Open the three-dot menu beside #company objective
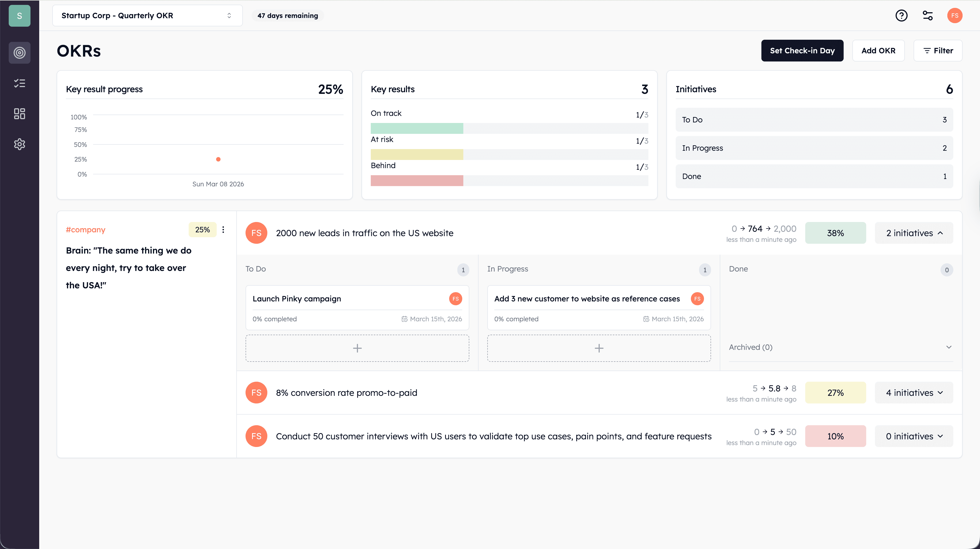The height and width of the screenshot is (549, 980). (223, 230)
